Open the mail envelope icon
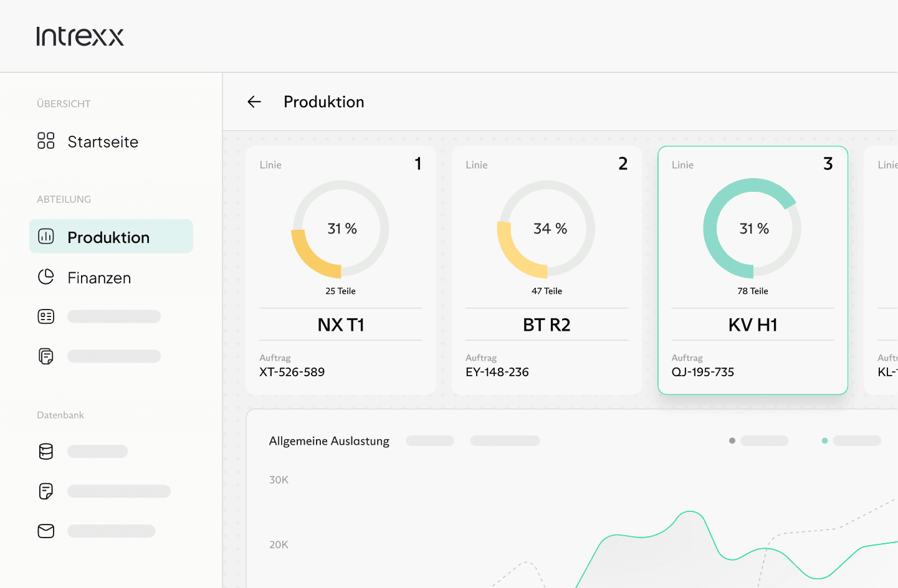This screenshot has height=588, width=898. [x=46, y=531]
